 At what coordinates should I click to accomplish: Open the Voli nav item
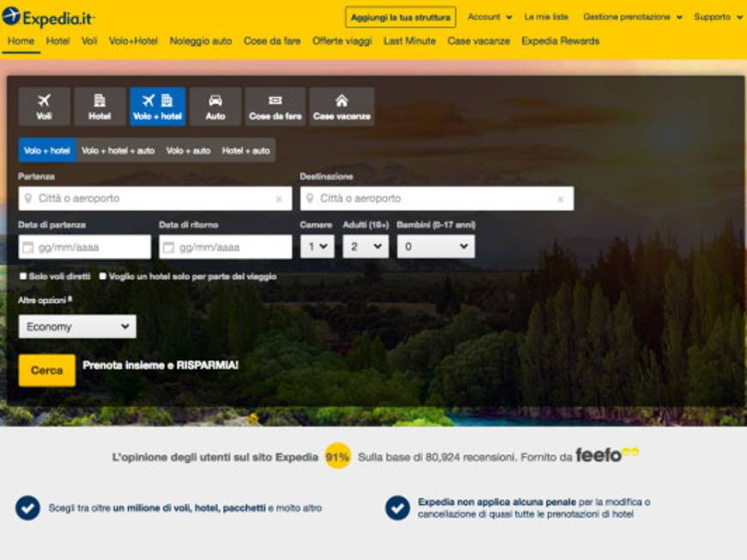89,41
